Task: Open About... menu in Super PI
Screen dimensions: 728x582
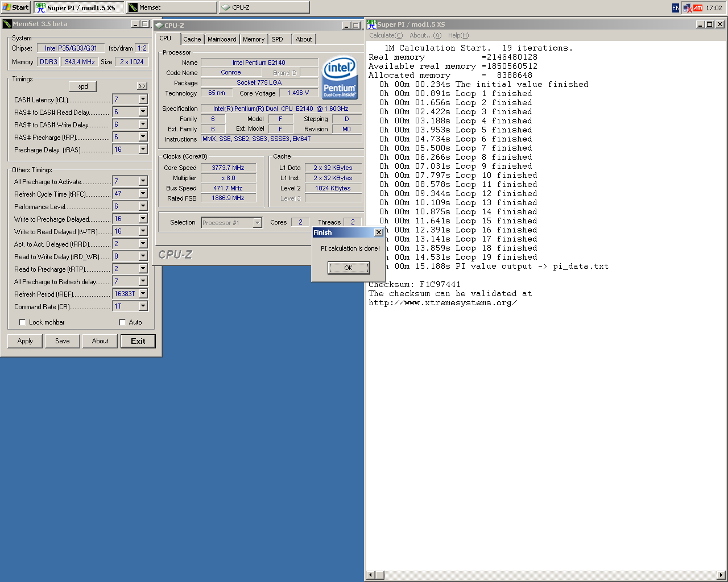Action: pos(425,35)
